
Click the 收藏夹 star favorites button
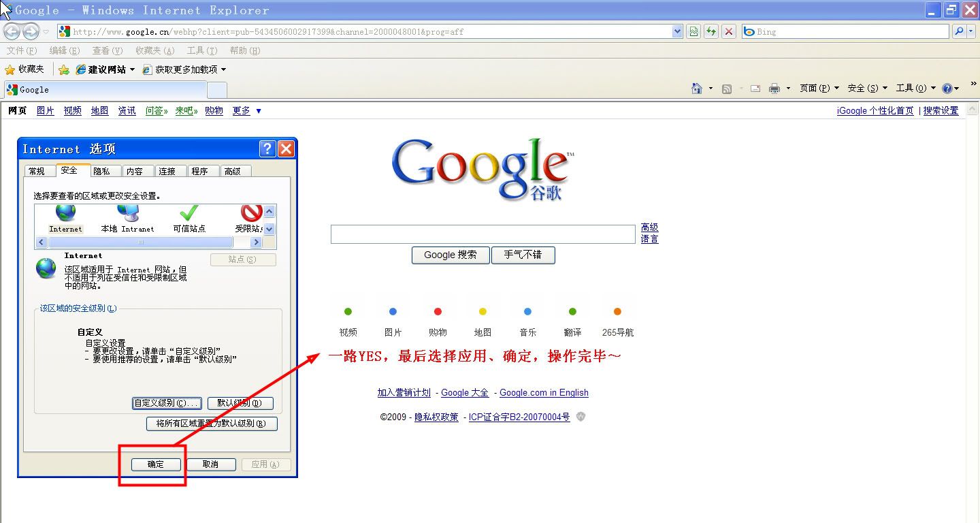24,69
